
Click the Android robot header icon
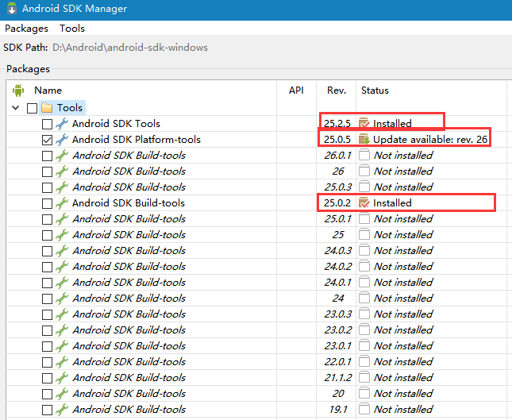[18, 91]
